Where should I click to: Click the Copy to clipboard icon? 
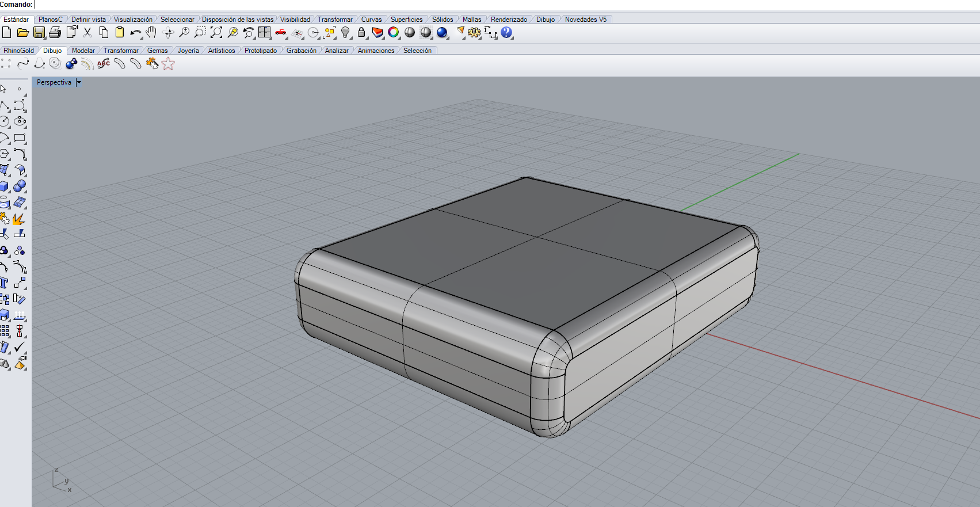(x=104, y=33)
